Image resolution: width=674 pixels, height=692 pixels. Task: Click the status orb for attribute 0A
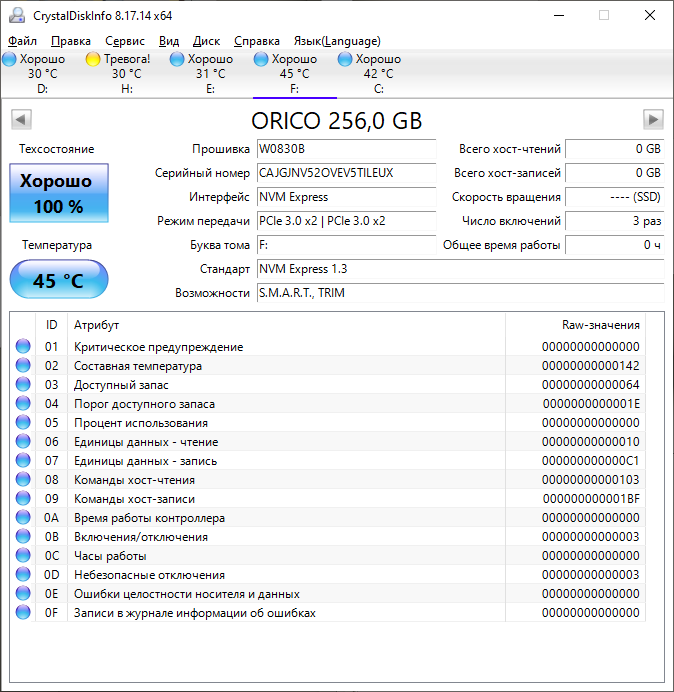click(x=23, y=517)
